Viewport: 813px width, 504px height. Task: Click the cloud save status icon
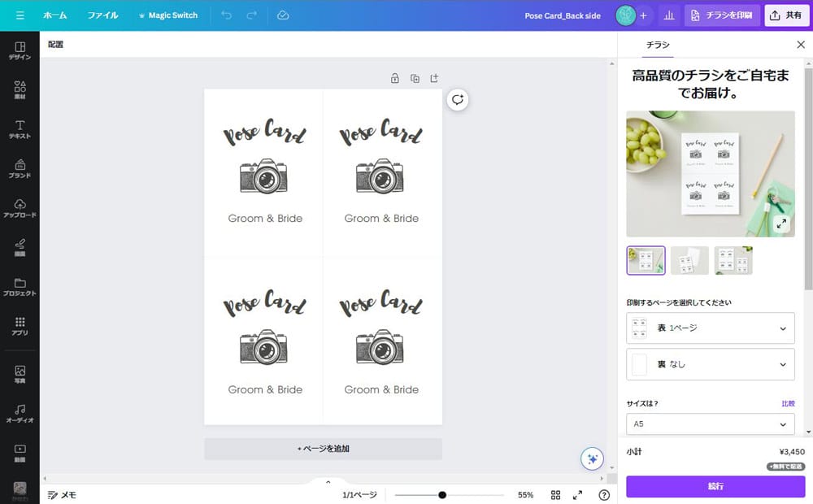pos(282,15)
